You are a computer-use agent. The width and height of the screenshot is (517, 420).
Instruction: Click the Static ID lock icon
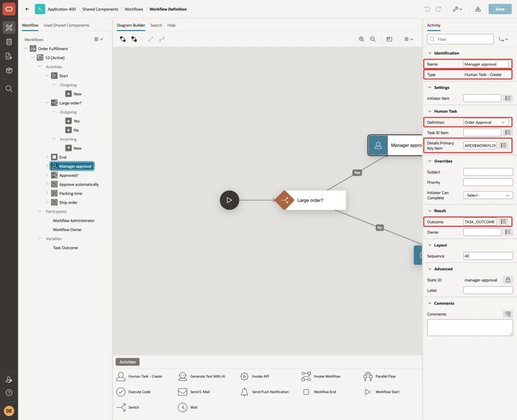pyautogui.click(x=508, y=280)
